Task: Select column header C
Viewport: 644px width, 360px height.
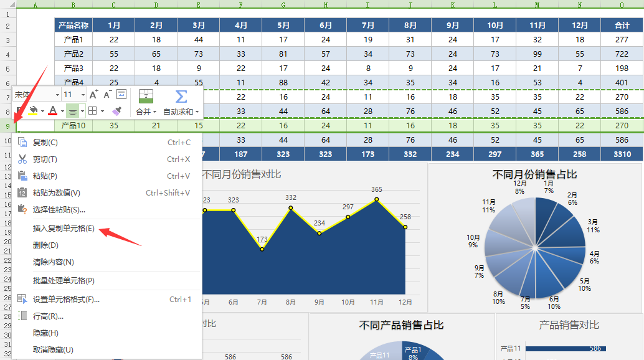Action: tap(114, 5)
